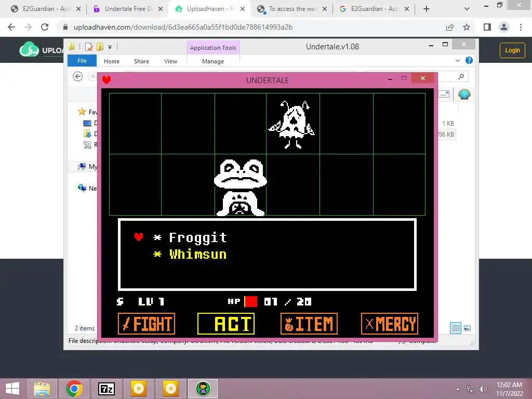Click the UploadHaven cloud logo
Image resolution: width=532 pixels, height=399 pixels.
(x=29, y=49)
